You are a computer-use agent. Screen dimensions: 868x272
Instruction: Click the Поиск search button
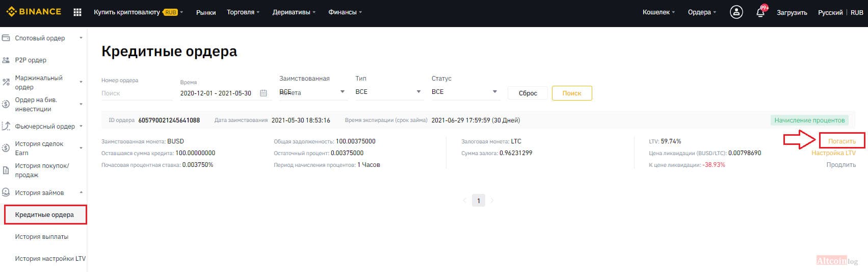tap(572, 93)
